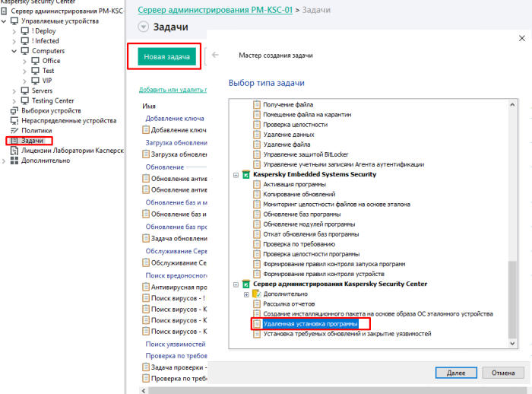Click the Лицензии Лаборатории Касперского icon
Screen dimensions: 532x394
click(x=14, y=151)
